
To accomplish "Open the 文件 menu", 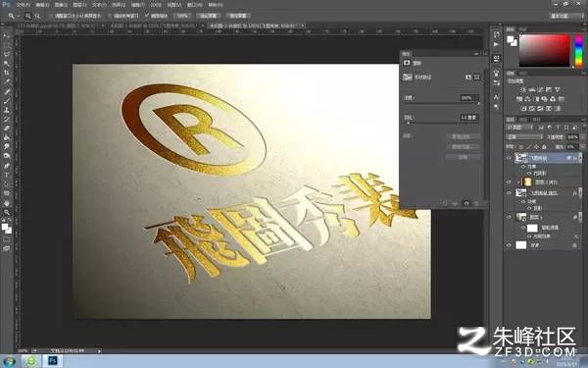I will (x=23, y=5).
